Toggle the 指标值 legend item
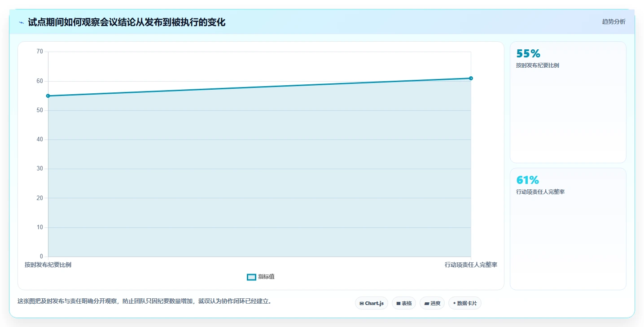This screenshot has width=644, height=327. coord(261,277)
